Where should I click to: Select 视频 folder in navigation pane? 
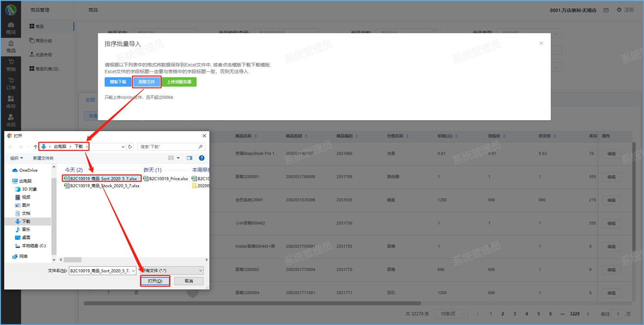22,197
